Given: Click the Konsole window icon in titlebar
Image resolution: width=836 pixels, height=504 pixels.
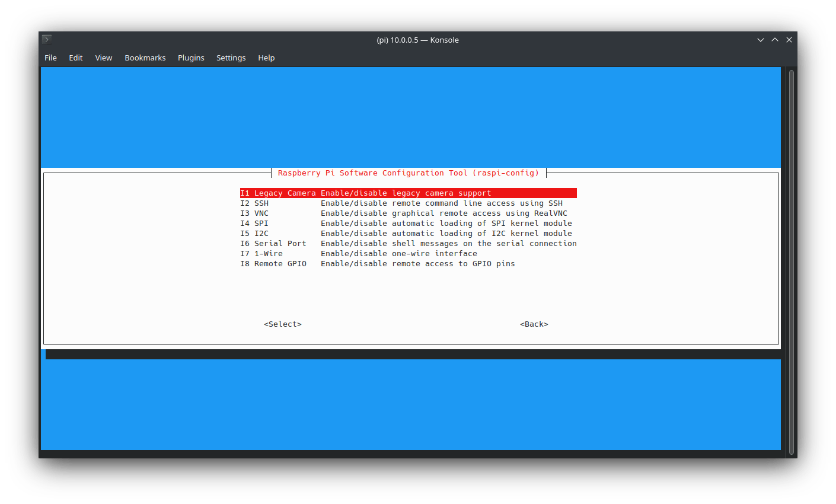Looking at the screenshot, I should 46,39.
